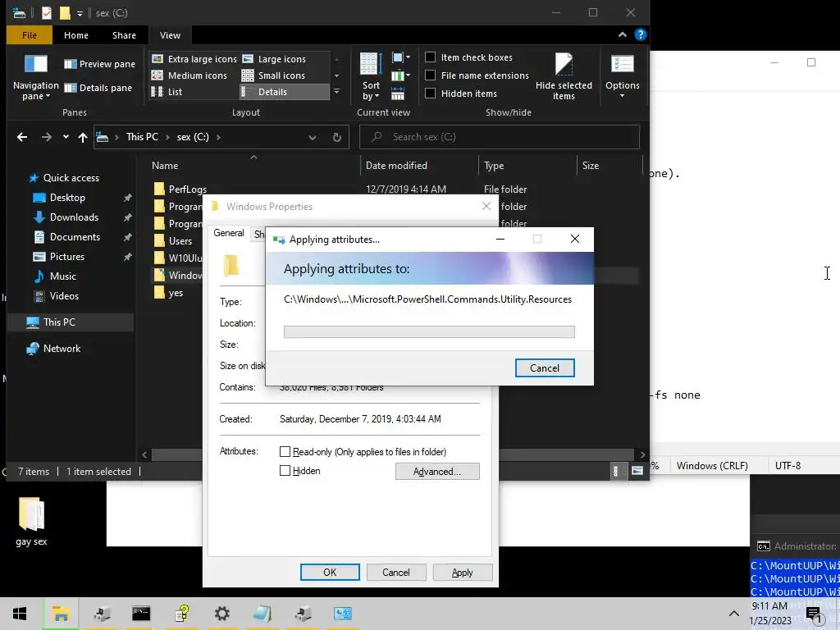Go back in Explorer navigation
The width and height of the screenshot is (840, 630).
tap(22, 137)
